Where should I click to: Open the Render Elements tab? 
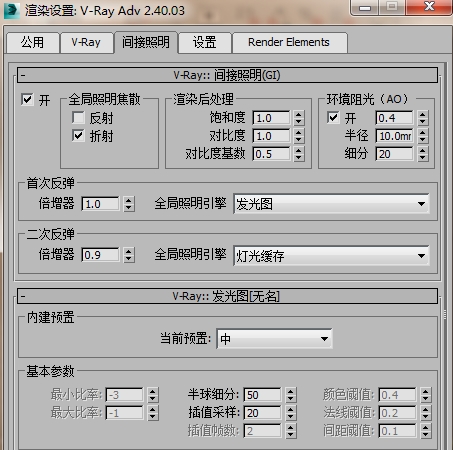[x=289, y=43]
